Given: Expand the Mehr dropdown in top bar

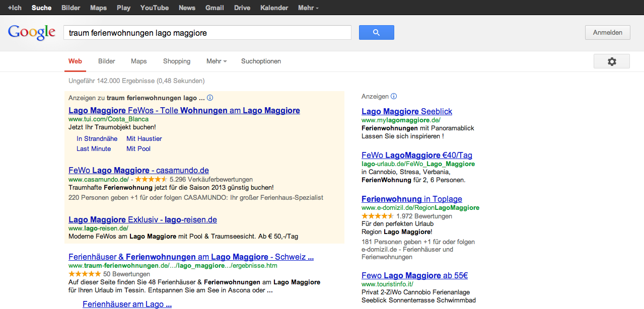Looking at the screenshot, I should click(308, 8).
